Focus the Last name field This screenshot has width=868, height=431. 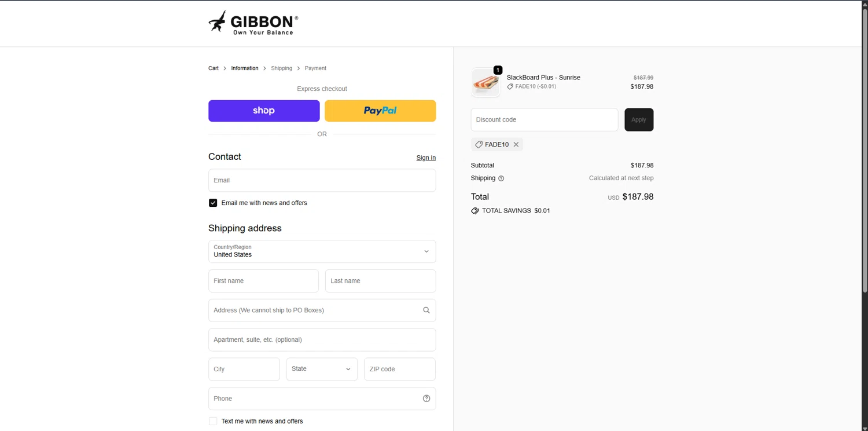(x=380, y=281)
